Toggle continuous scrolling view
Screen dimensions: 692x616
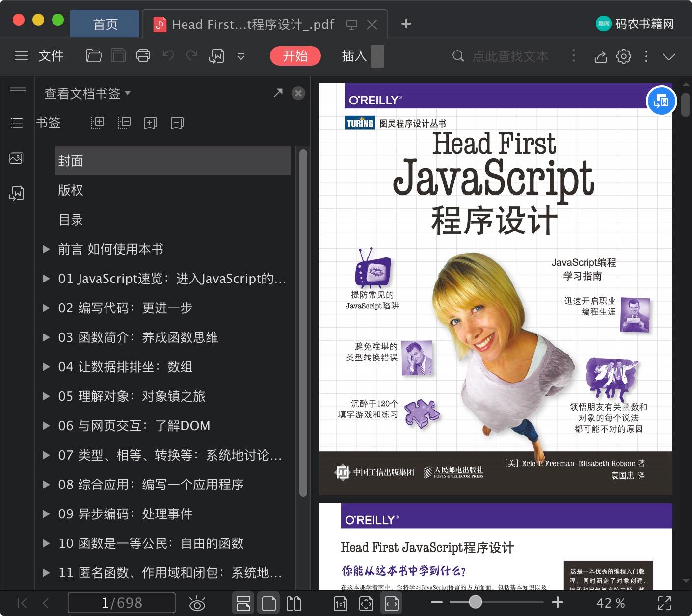coord(243,603)
